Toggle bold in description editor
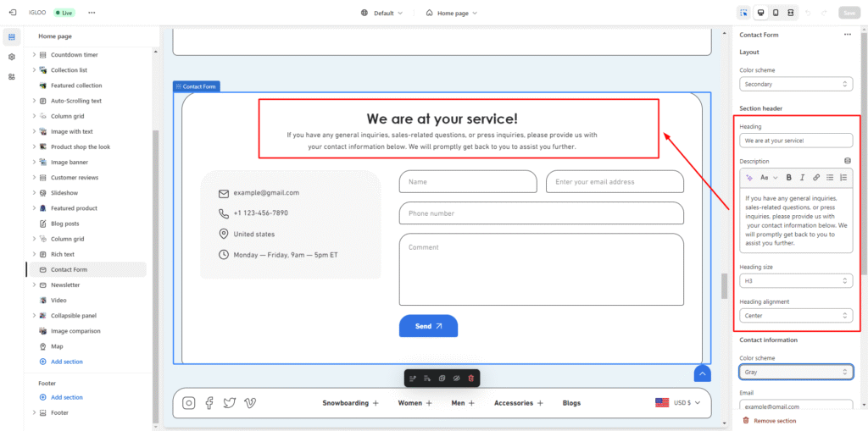The width and height of the screenshot is (868, 431). coord(788,177)
